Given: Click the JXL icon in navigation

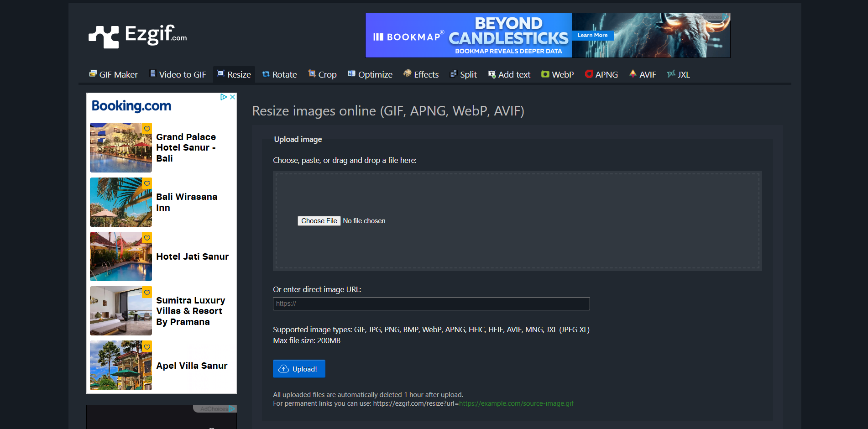Looking at the screenshot, I should [x=671, y=73].
